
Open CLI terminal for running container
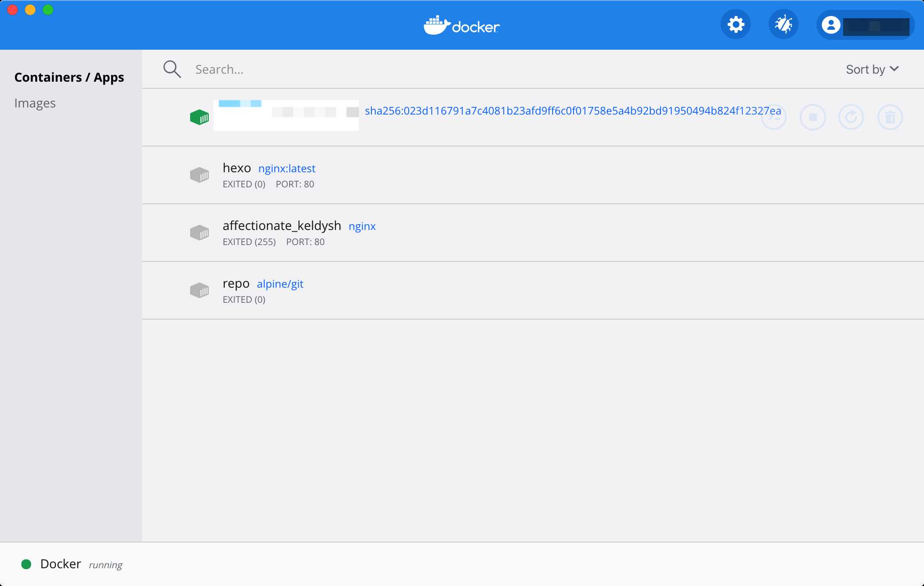click(774, 117)
